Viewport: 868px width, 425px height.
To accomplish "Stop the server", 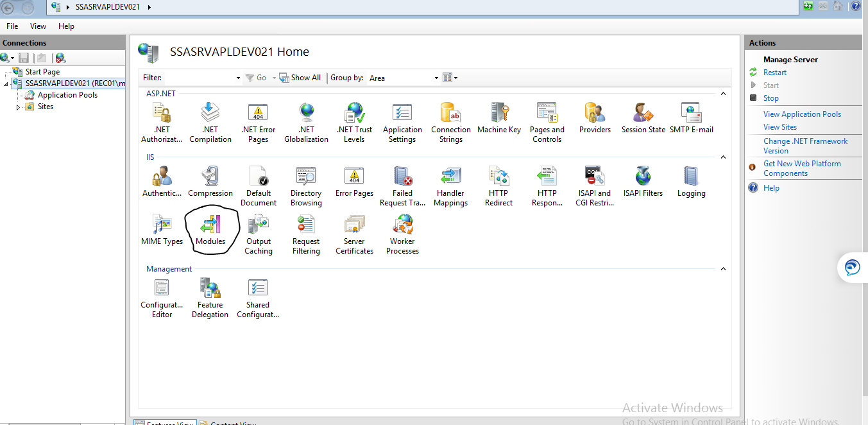I will (771, 98).
